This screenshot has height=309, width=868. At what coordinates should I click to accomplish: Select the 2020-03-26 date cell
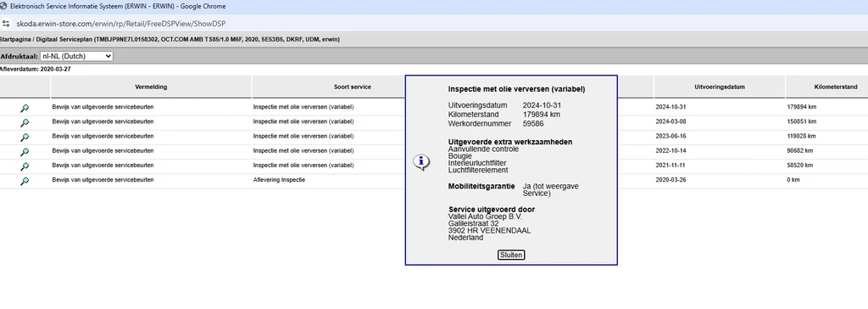(x=670, y=180)
